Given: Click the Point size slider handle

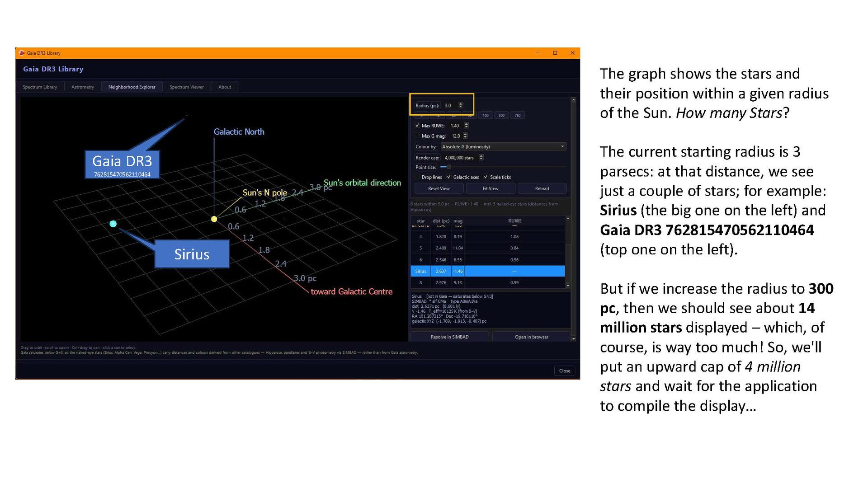Looking at the screenshot, I should 448,167.
